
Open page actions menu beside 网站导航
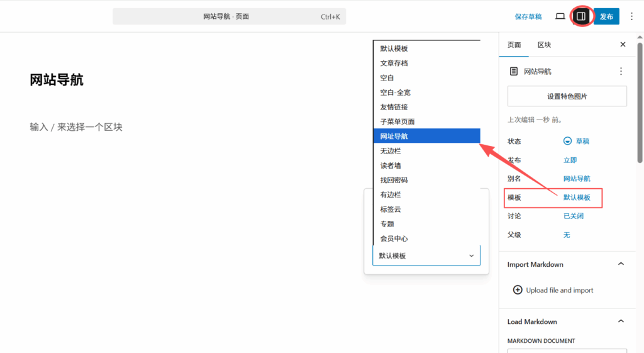click(x=621, y=72)
